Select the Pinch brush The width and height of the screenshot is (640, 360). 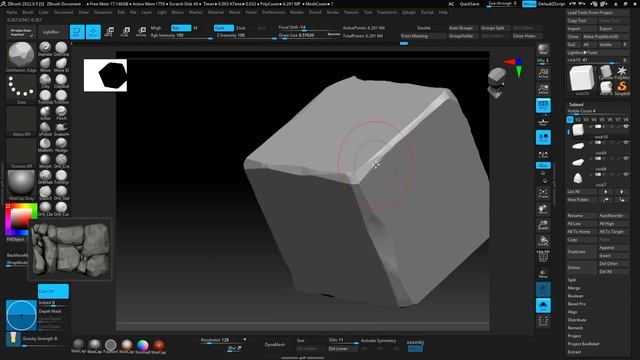pyautogui.click(x=61, y=112)
